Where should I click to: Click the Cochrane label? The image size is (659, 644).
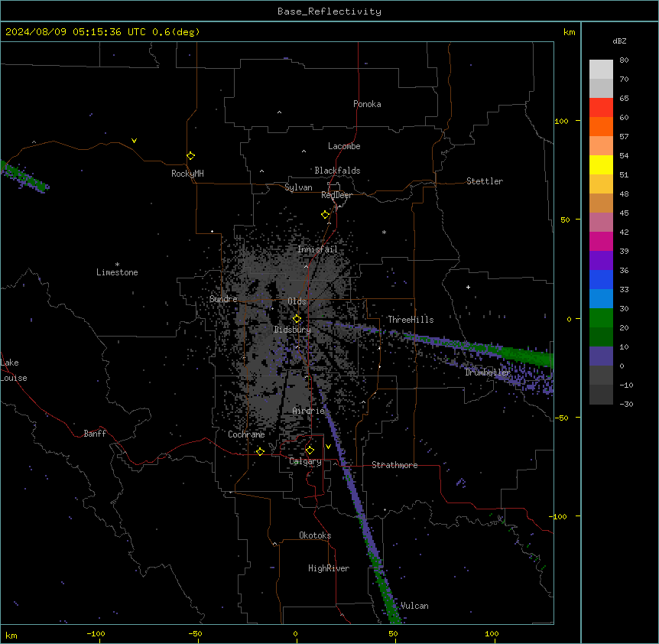click(246, 434)
